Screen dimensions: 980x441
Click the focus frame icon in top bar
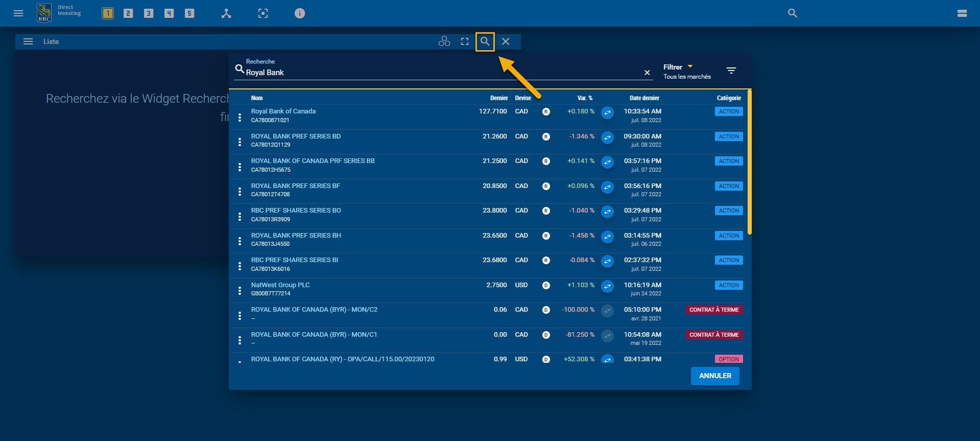click(263, 13)
